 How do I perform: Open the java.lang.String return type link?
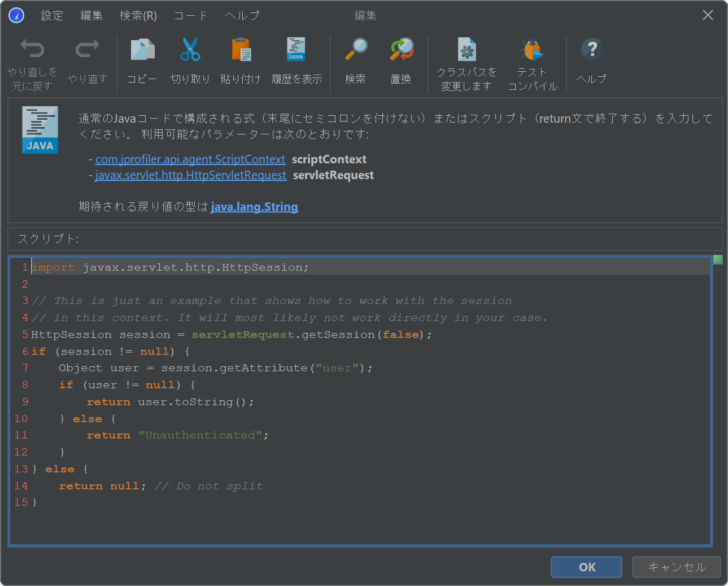coord(255,207)
